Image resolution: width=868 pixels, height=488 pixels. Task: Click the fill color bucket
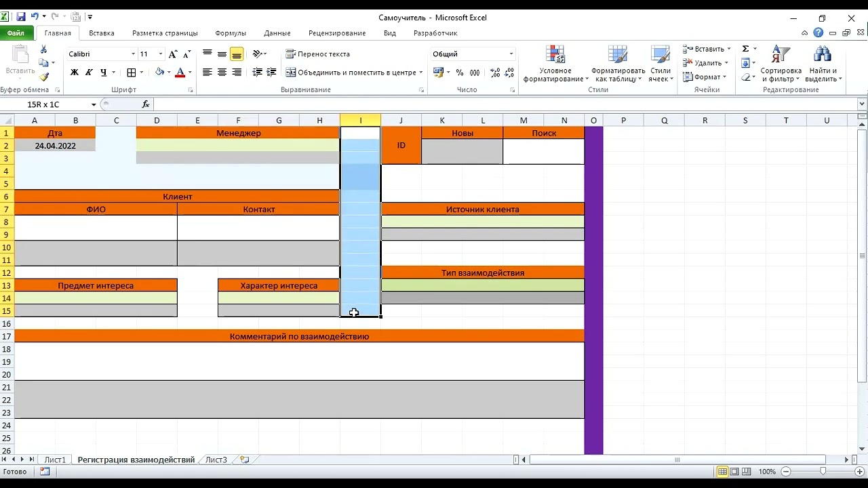(x=159, y=73)
